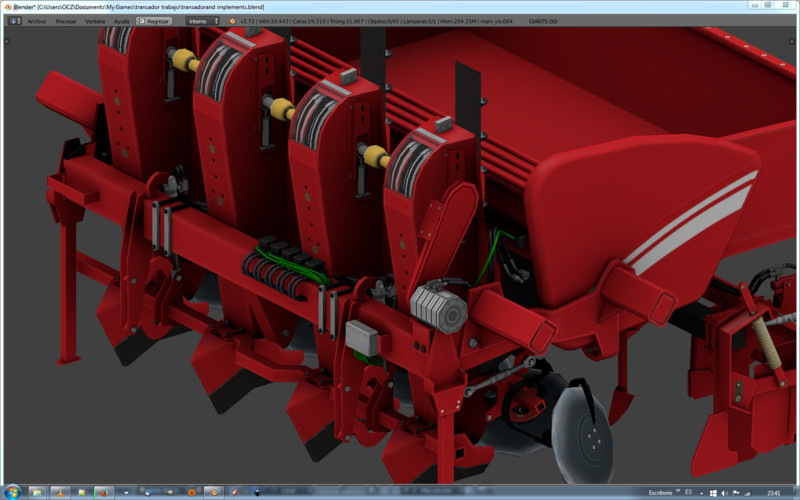Click the system clock showing 23:41
800x500 pixels.
tap(773, 492)
